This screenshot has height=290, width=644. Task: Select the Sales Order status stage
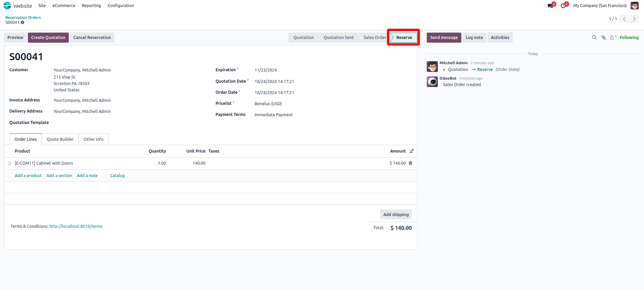click(375, 38)
